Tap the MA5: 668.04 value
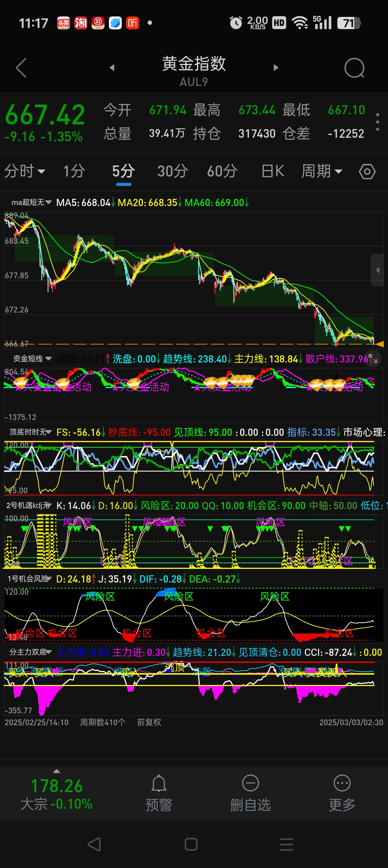This screenshot has width=388, height=868. point(83,202)
